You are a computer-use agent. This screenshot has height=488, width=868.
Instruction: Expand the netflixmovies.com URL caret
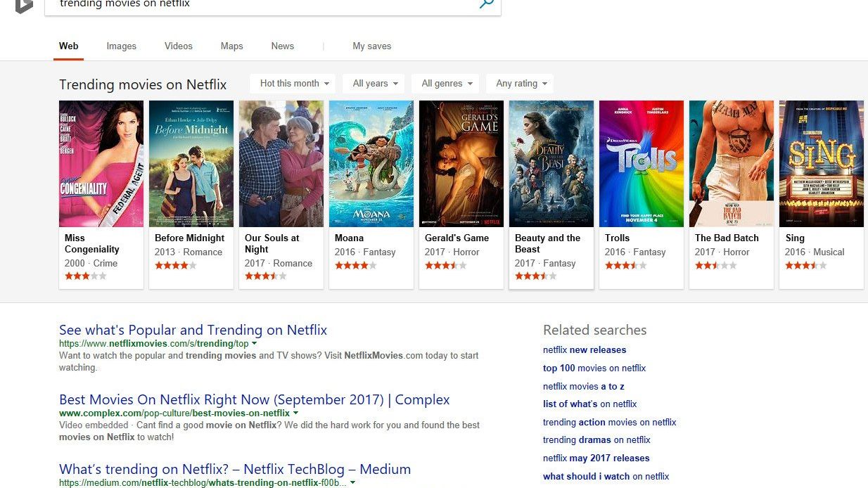coord(255,344)
